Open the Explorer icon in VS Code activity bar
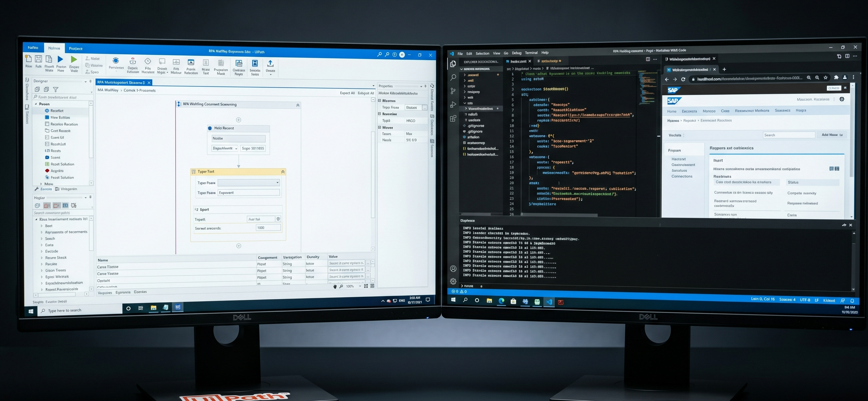The image size is (868, 401). (453, 64)
